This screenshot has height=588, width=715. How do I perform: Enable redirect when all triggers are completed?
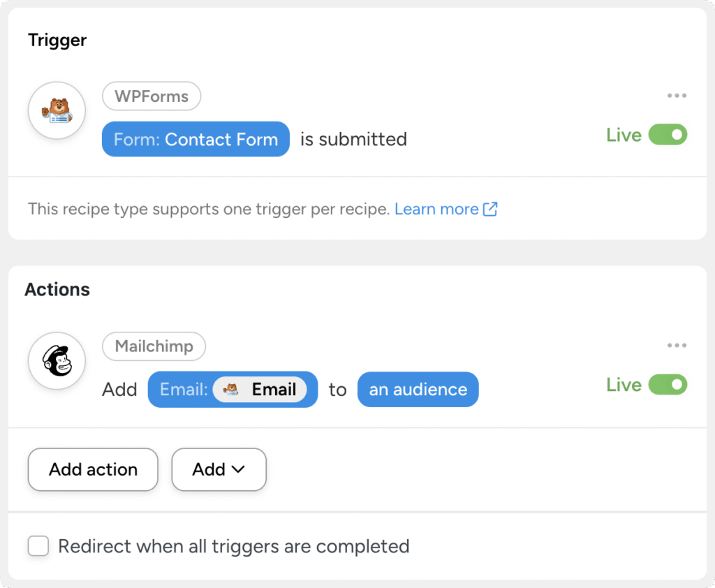coord(38,546)
